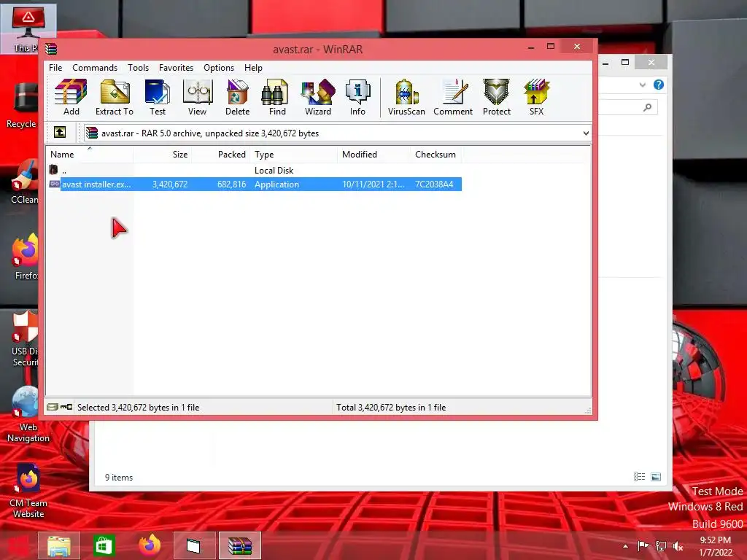The image size is (747, 560).
Task: Go up one folder level arrow
Action: [60, 132]
